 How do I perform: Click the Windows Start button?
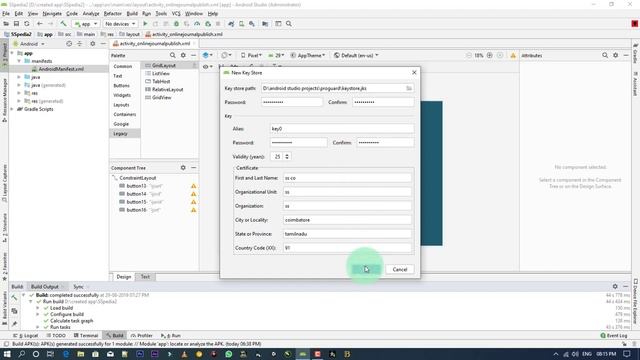7,354
